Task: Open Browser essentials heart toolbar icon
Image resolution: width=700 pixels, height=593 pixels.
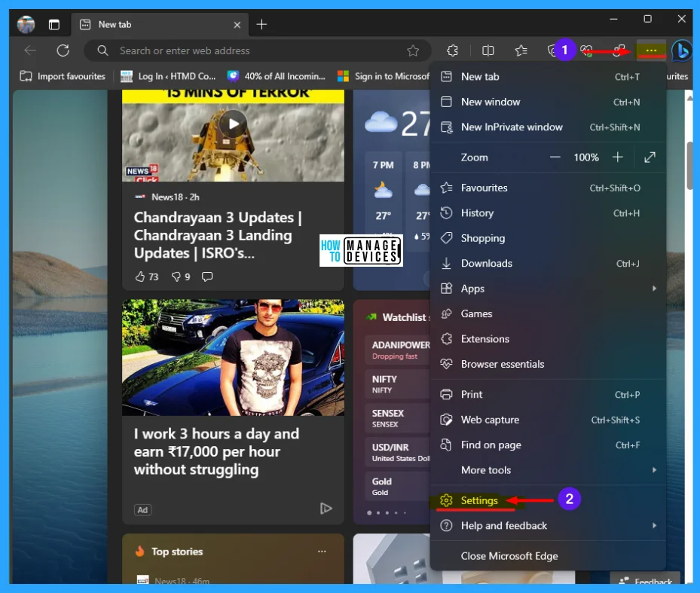Action: (x=587, y=50)
